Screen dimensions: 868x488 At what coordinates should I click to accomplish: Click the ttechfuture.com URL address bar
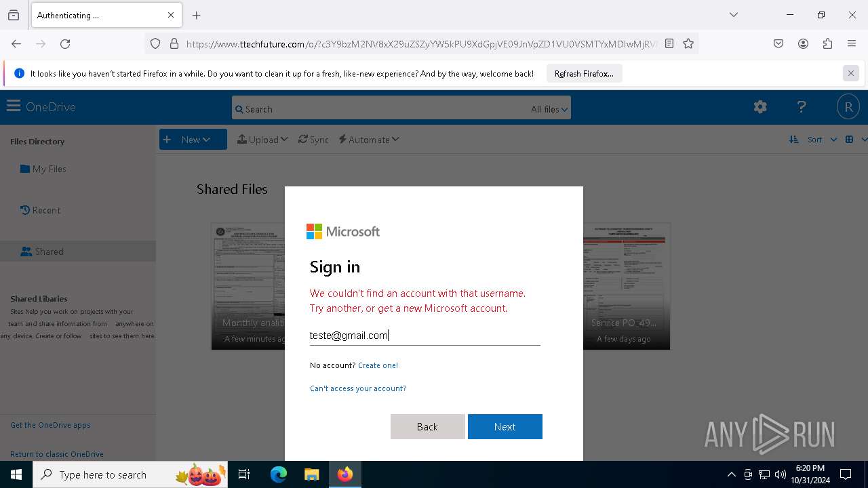pyautogui.click(x=420, y=44)
